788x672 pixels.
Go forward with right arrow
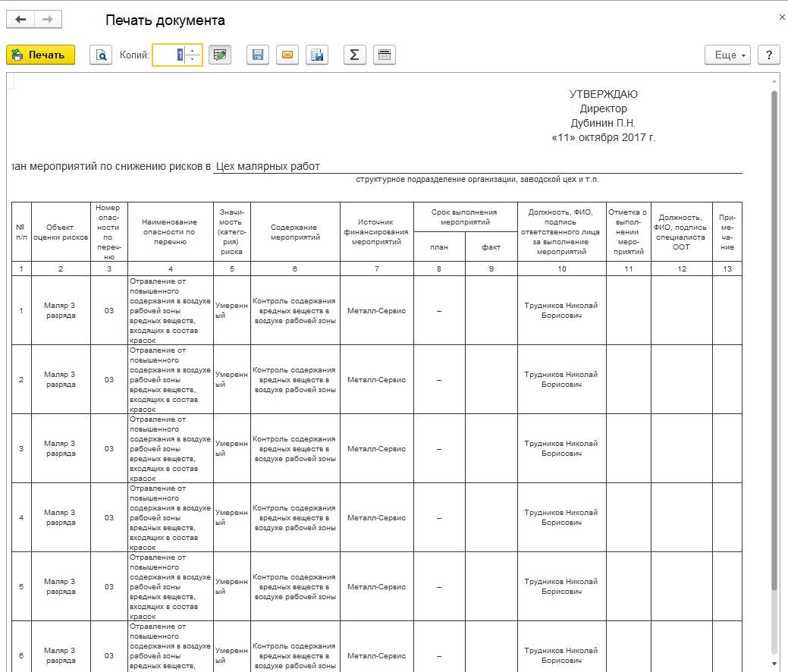[x=48, y=19]
